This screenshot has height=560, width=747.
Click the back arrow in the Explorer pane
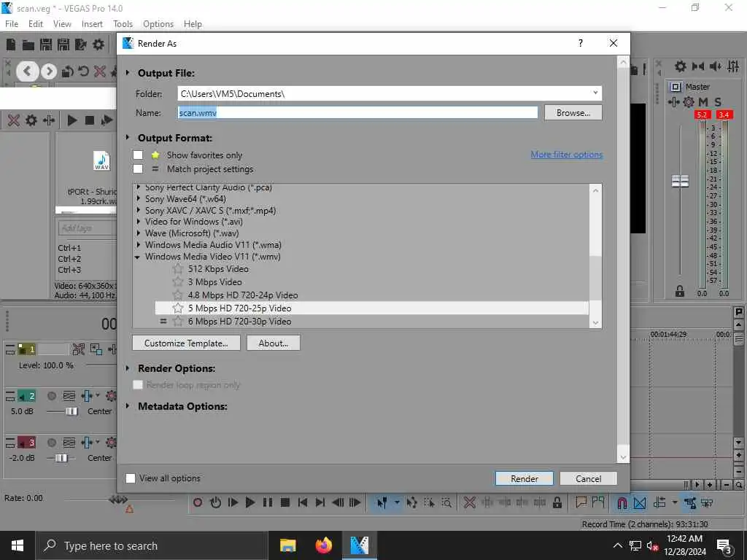coord(28,71)
